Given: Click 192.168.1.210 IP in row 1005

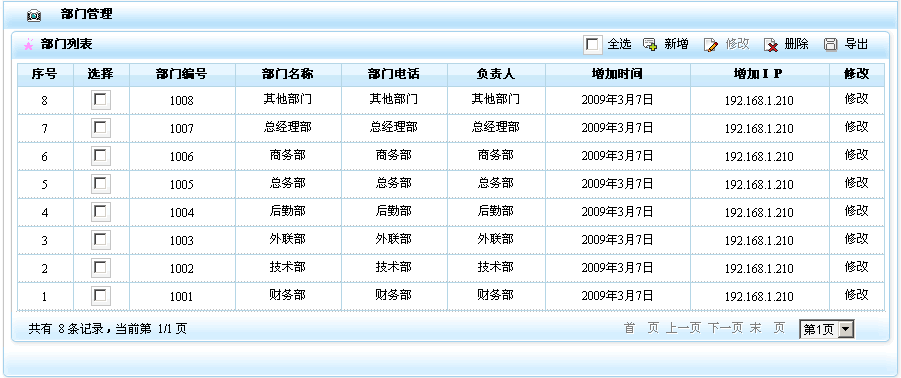Looking at the screenshot, I should (758, 184).
